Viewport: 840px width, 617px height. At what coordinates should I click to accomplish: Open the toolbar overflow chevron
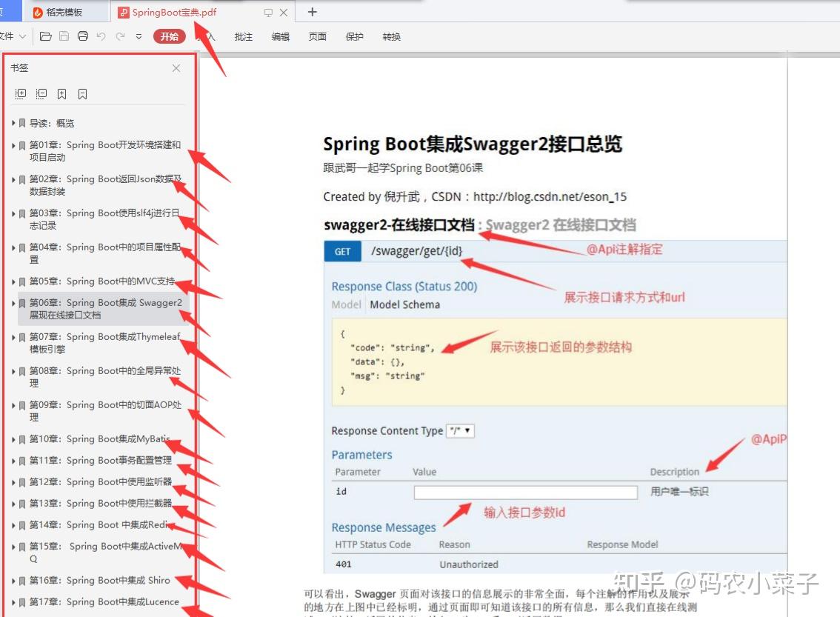(x=139, y=36)
